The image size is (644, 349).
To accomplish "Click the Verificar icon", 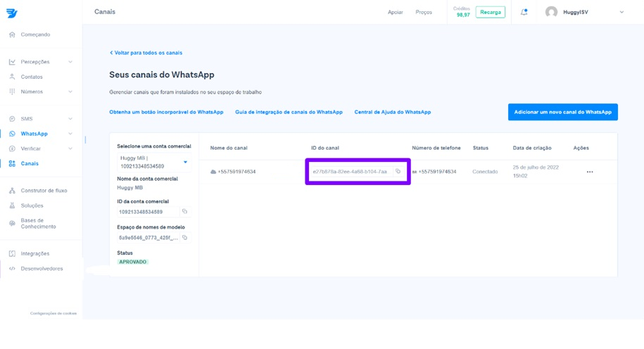I will coord(12,148).
